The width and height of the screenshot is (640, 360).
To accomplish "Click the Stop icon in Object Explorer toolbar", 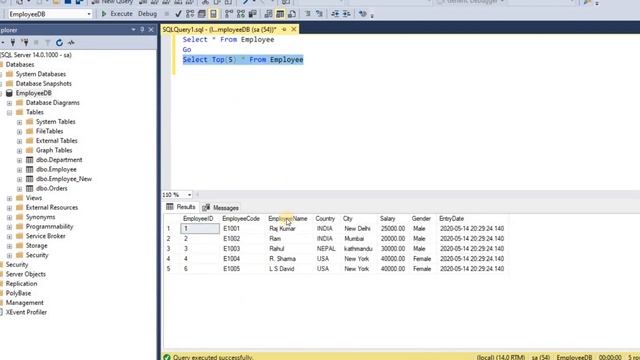I will click(x=36, y=42).
